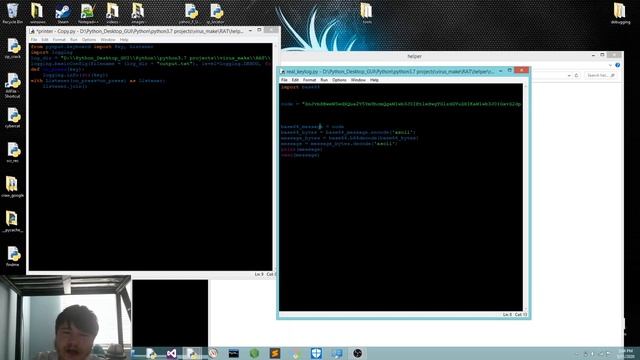This screenshot has width=640, height=360.
Task: Open the tools folder on the desktop
Action: 367,12
